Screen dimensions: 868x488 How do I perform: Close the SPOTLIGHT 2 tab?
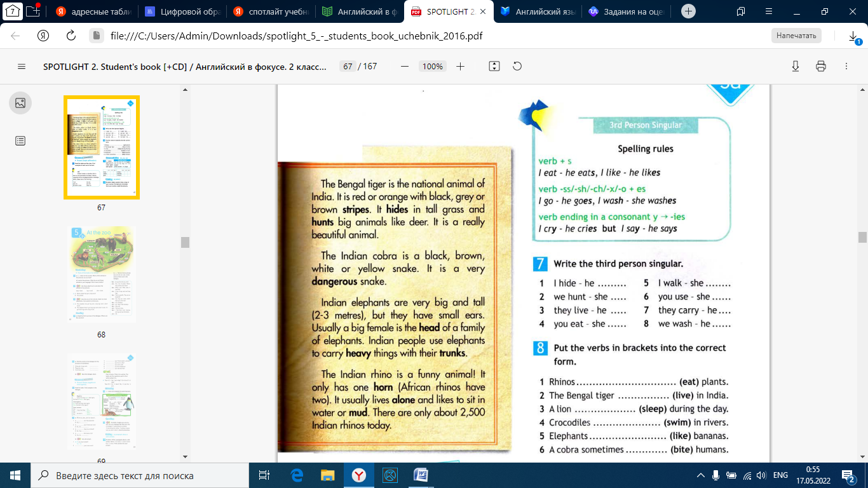click(484, 11)
